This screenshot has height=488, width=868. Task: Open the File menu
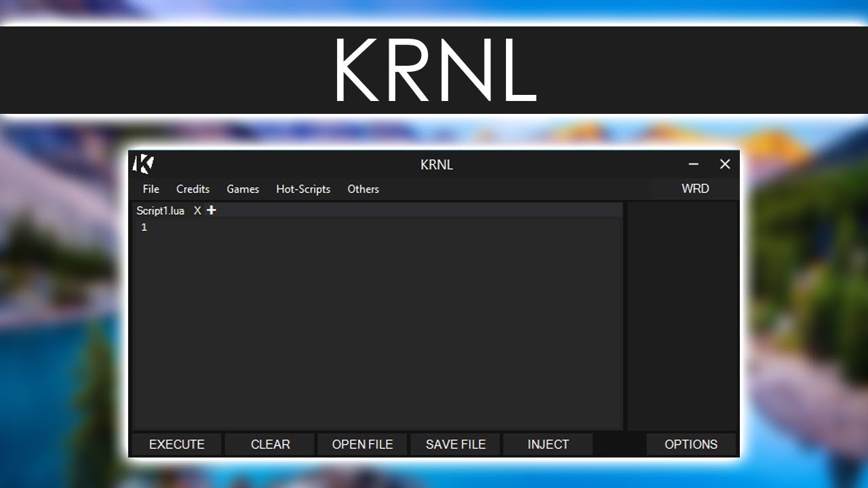click(151, 189)
